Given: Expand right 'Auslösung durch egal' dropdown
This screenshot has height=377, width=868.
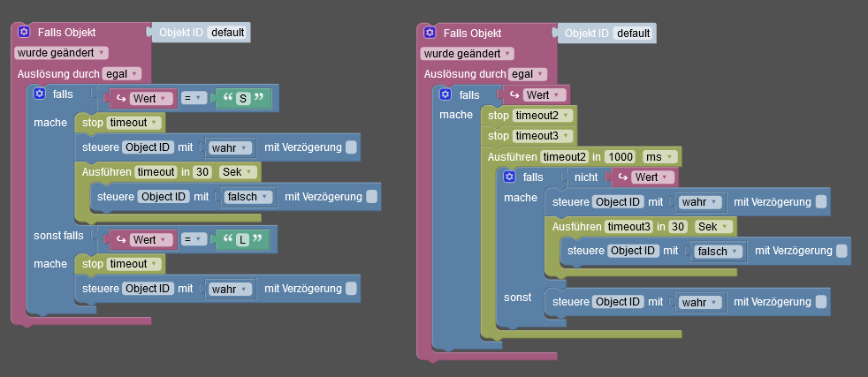Looking at the screenshot, I should (x=529, y=74).
